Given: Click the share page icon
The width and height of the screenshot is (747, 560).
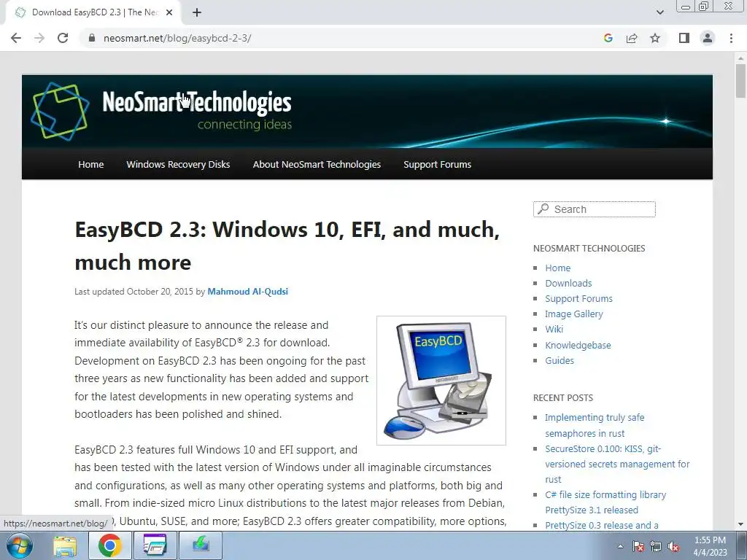Looking at the screenshot, I should [632, 38].
